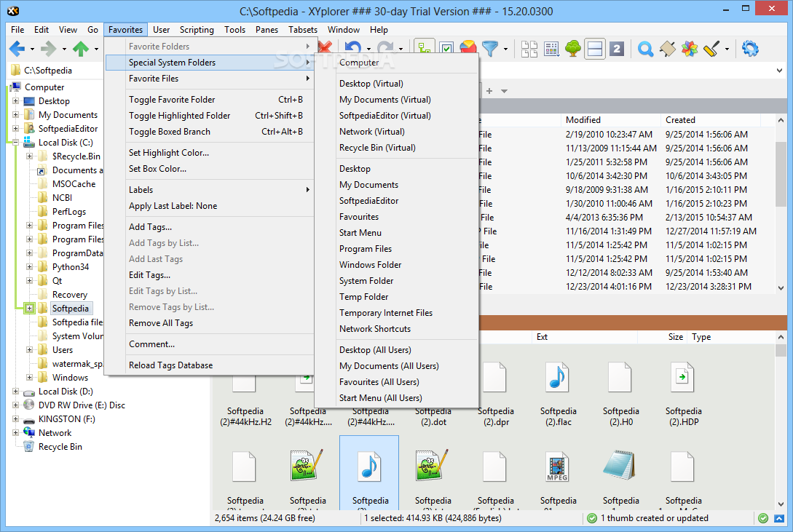Viewport: 793px width, 532px height.
Task: Open the tab list dropdown triangle
Action: click(x=504, y=92)
